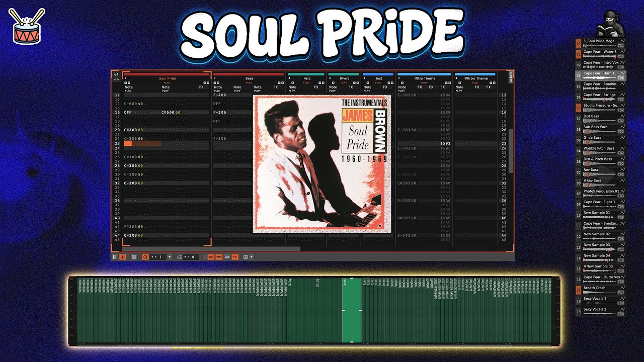Click envelope icon on Breath Crash row
The height and width of the screenshot is (362, 644).
[x=622, y=288]
